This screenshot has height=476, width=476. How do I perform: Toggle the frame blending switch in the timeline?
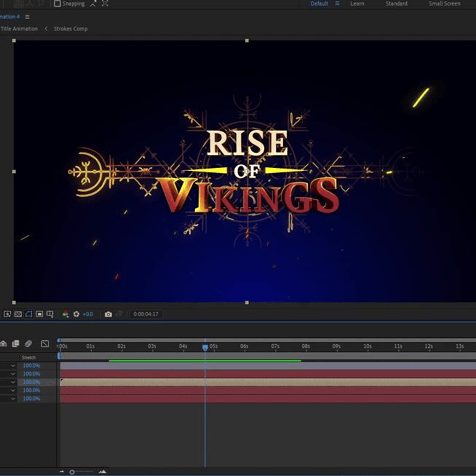point(16,344)
